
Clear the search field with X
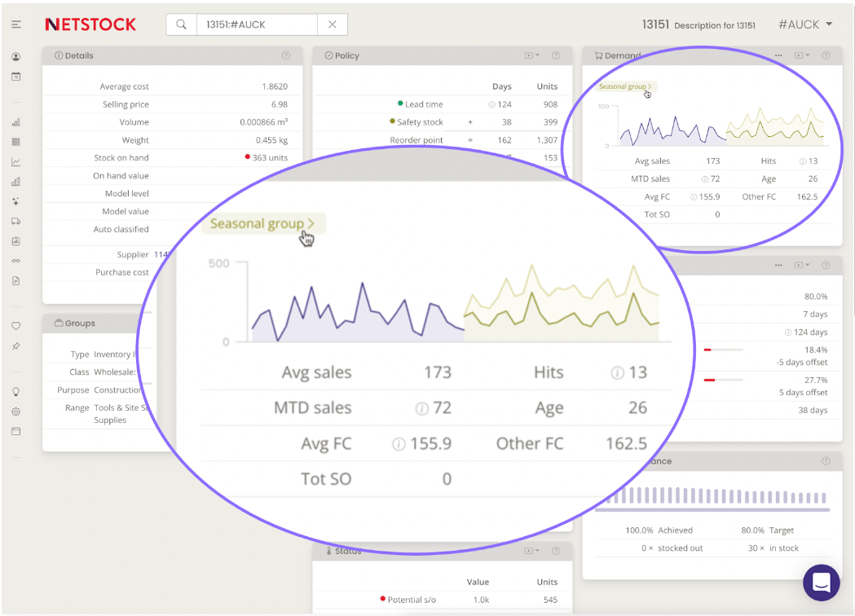[333, 24]
